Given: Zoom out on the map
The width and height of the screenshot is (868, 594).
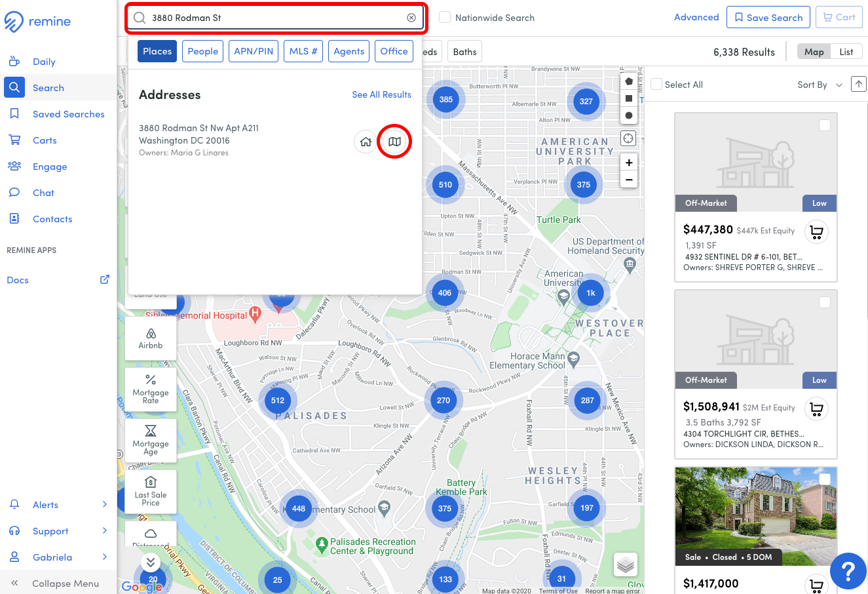Looking at the screenshot, I should [x=629, y=180].
